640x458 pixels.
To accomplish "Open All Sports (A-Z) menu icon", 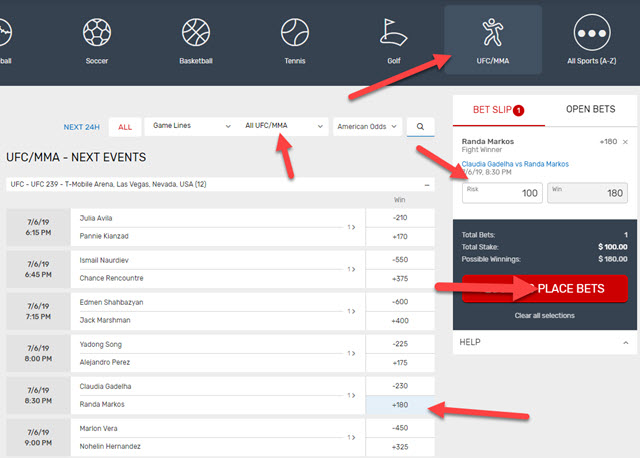I will [592, 33].
